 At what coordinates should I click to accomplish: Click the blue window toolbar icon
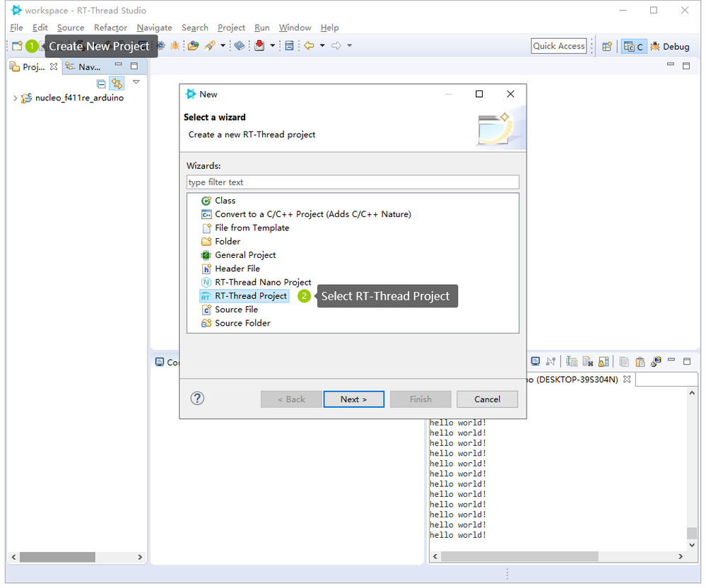290,46
